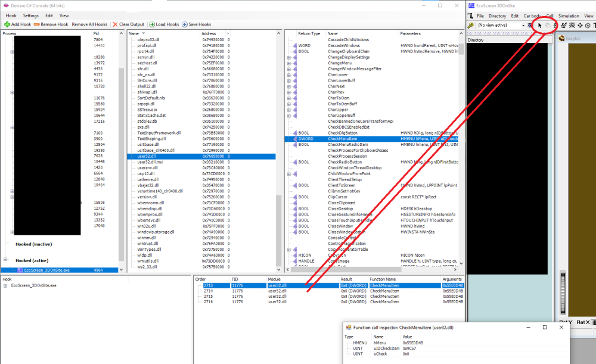Screen dimensions: 596x364
Task: Select the arrow pointer tool in EcoScreen
Action: [539, 26]
